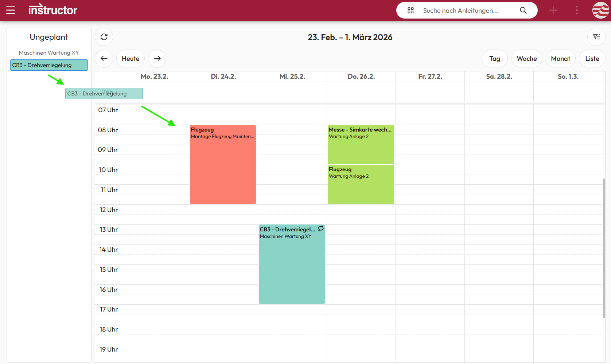Click the QR code scan icon
The width and height of the screenshot is (611, 364).
(x=410, y=11)
